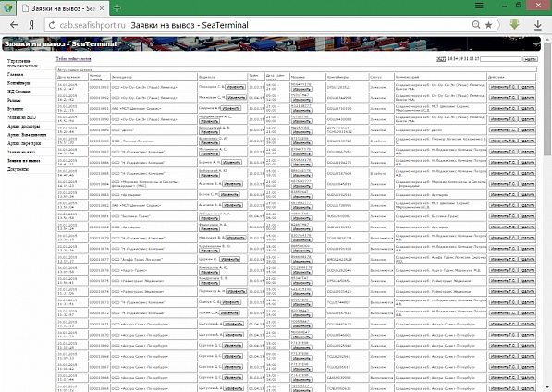Click 'Изменить Т.С.' for request 000013879
The image size is (552, 392).
(x=503, y=238)
